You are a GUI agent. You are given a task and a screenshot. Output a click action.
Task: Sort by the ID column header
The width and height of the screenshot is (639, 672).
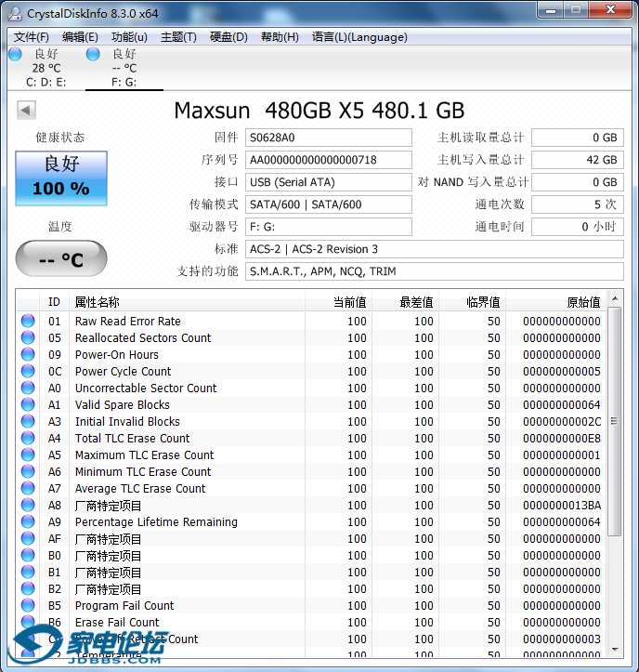[x=54, y=302]
